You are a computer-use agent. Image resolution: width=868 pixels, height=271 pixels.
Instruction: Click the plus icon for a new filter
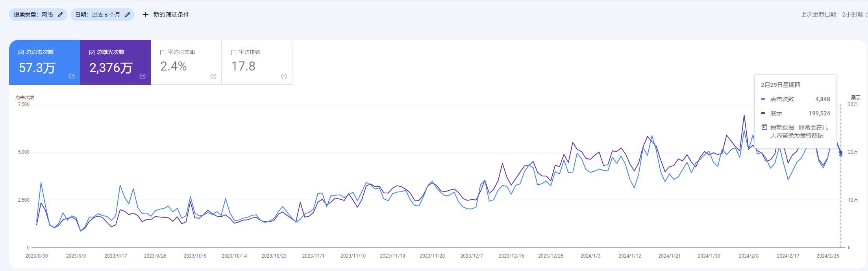pyautogui.click(x=146, y=15)
